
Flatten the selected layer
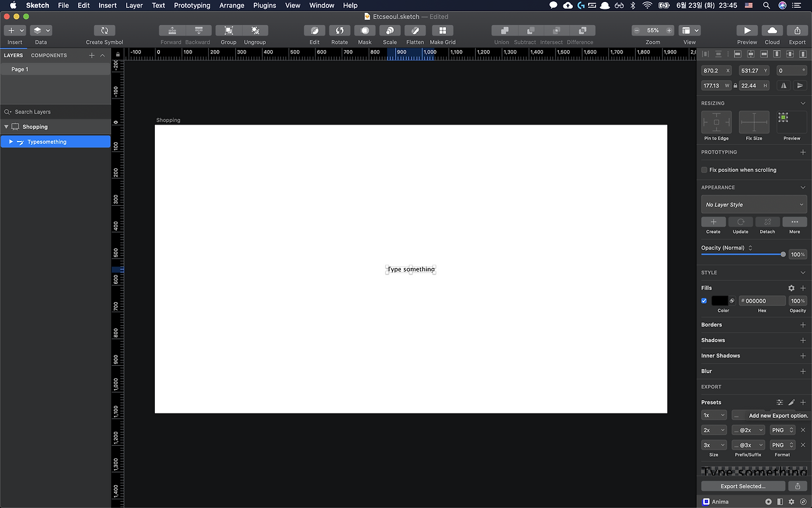click(x=415, y=30)
